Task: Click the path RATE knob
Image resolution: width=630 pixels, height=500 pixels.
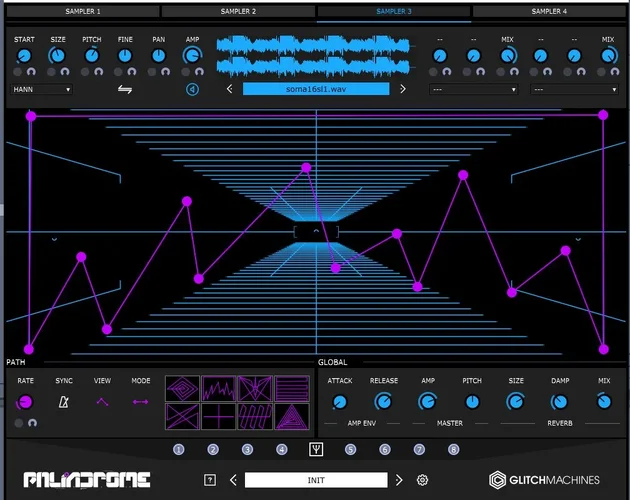Action: 25,402
